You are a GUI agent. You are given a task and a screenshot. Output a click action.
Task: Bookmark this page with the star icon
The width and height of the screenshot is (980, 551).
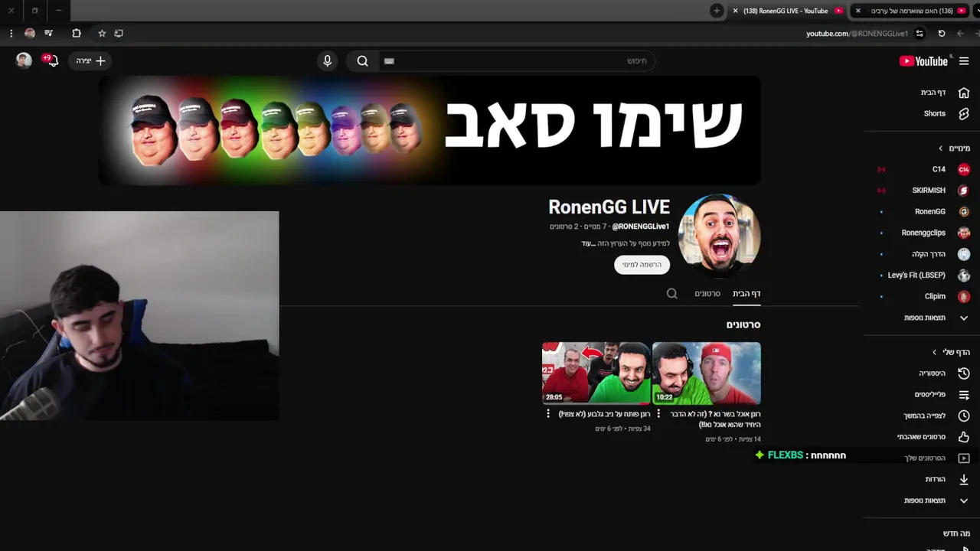click(102, 33)
